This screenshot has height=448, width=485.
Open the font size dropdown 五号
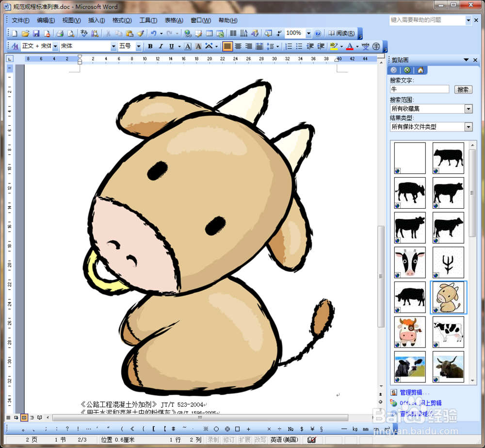[139, 46]
